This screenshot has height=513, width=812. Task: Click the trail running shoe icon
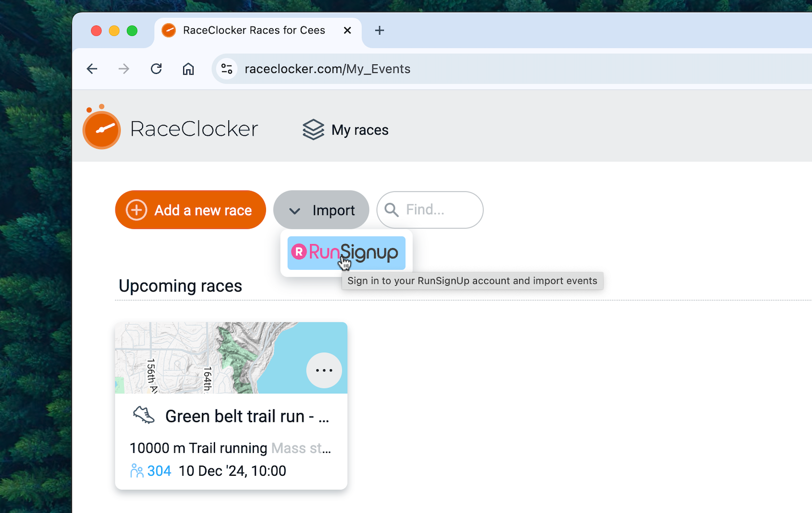[x=144, y=415]
